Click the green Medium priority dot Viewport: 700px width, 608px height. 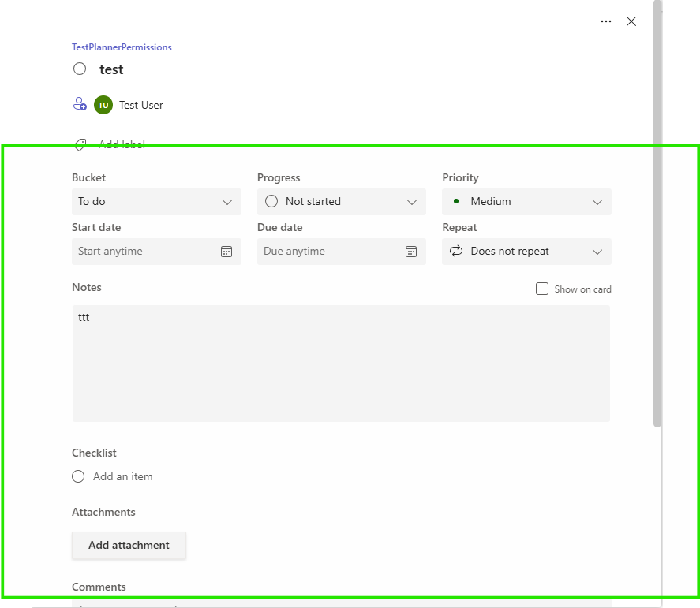pyautogui.click(x=455, y=201)
